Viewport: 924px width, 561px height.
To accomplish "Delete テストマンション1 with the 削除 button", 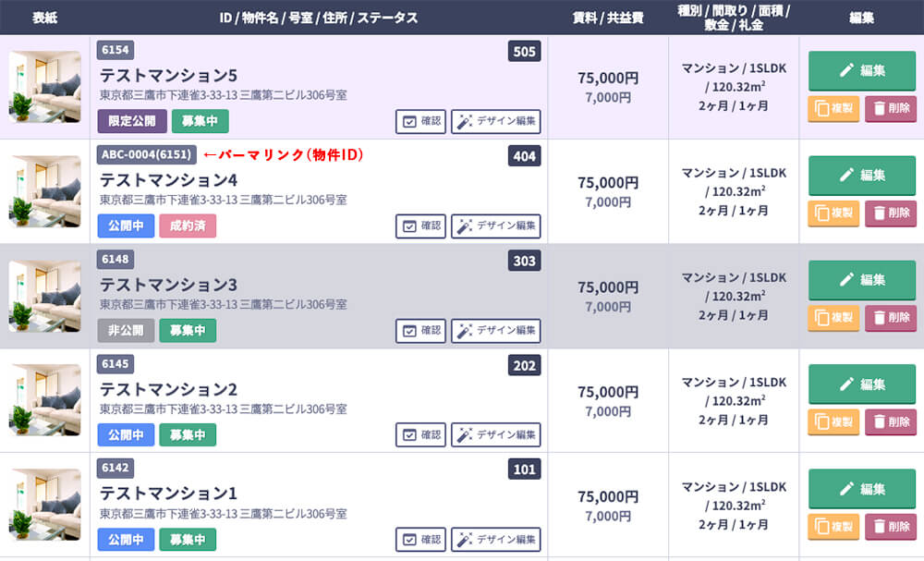I will click(x=890, y=526).
